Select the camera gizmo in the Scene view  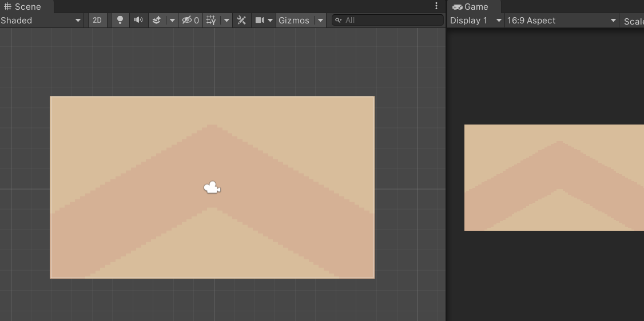click(212, 188)
